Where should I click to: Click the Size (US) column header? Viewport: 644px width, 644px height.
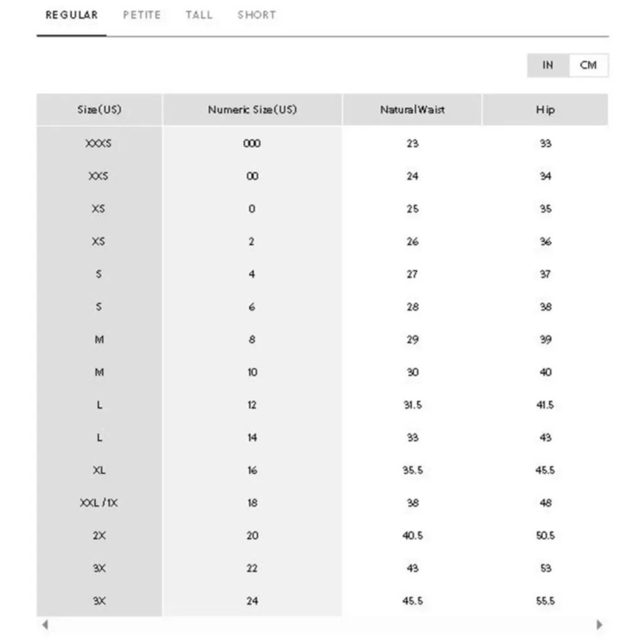(99, 110)
